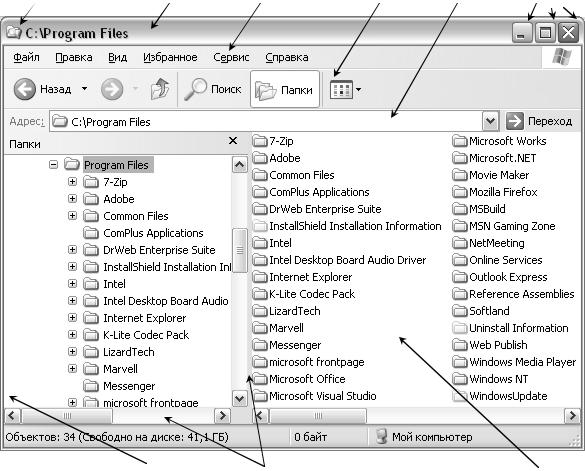The width and height of the screenshot is (585, 471).
Task: Click title bar folder system icon
Action: pos(14,32)
